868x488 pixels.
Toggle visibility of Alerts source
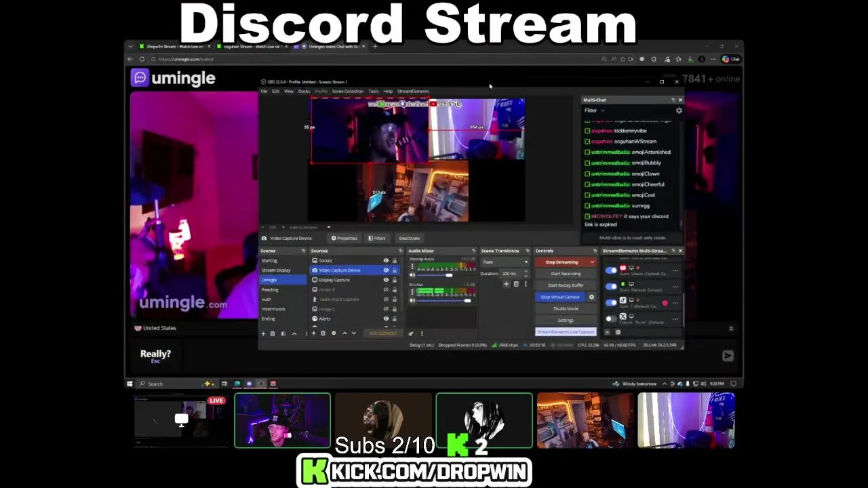(x=386, y=319)
